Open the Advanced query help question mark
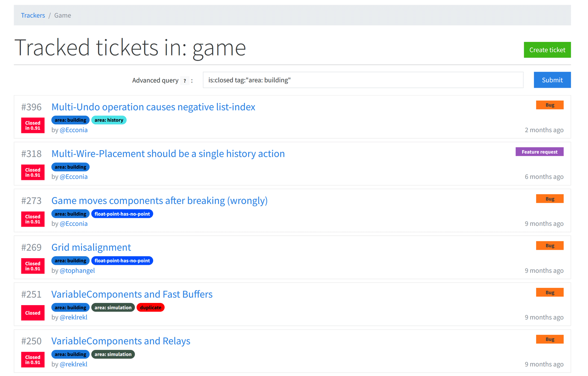 185,81
